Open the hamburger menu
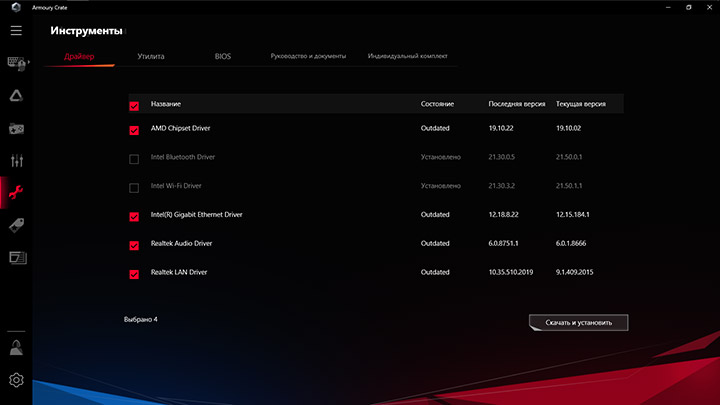Viewport: 720px width, 405px height. 16,30
